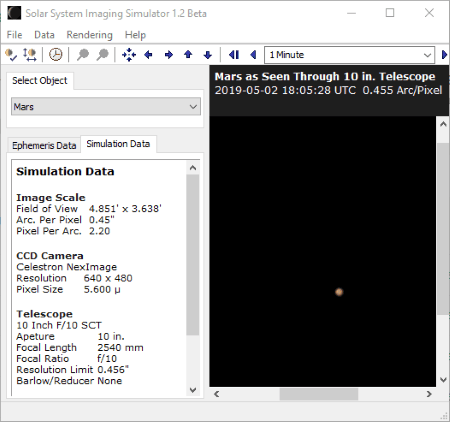Screen dimensions: 450x422
Task: Click the 'Resolution Limit 0.456"' value
Action: click(x=113, y=369)
